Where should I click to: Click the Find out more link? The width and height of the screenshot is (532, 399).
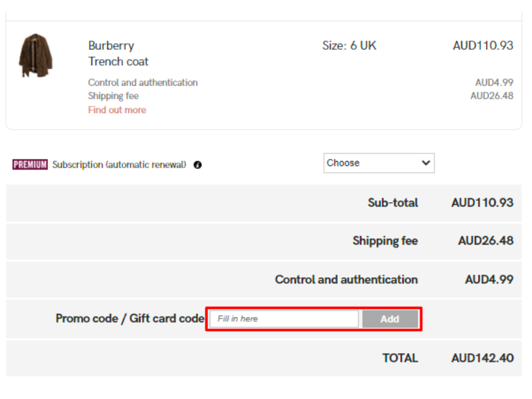(117, 110)
